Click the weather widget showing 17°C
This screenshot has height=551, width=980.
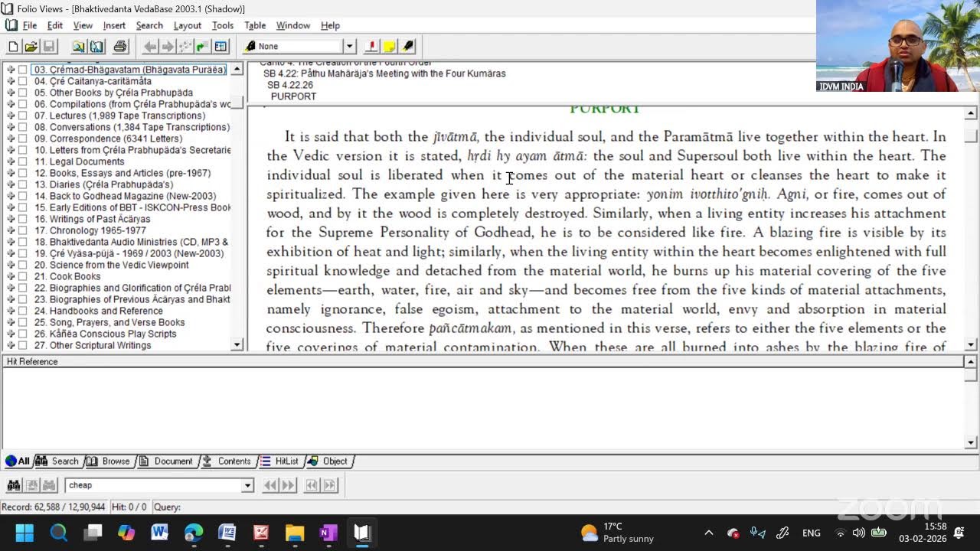click(617, 532)
